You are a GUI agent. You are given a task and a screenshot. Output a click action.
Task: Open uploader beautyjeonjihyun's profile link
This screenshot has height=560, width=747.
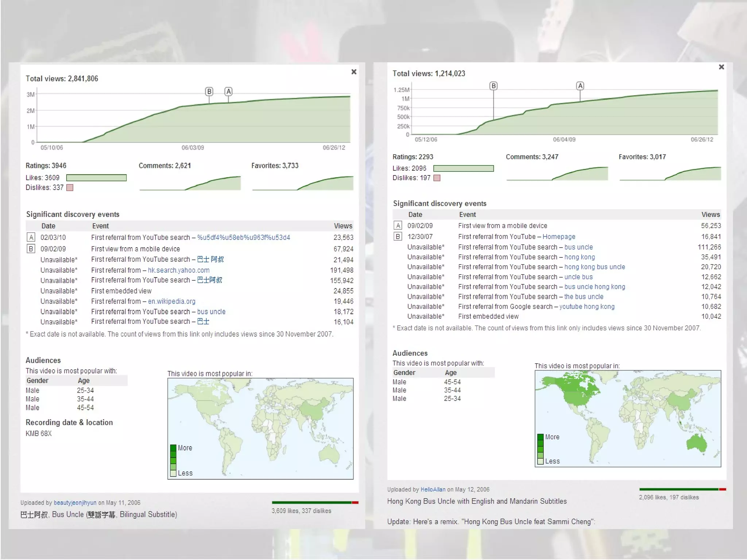[x=75, y=503]
